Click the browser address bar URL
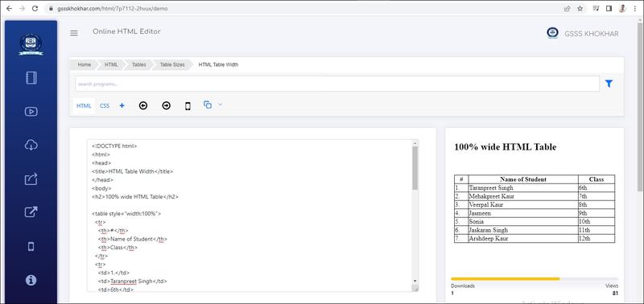 click(x=113, y=8)
